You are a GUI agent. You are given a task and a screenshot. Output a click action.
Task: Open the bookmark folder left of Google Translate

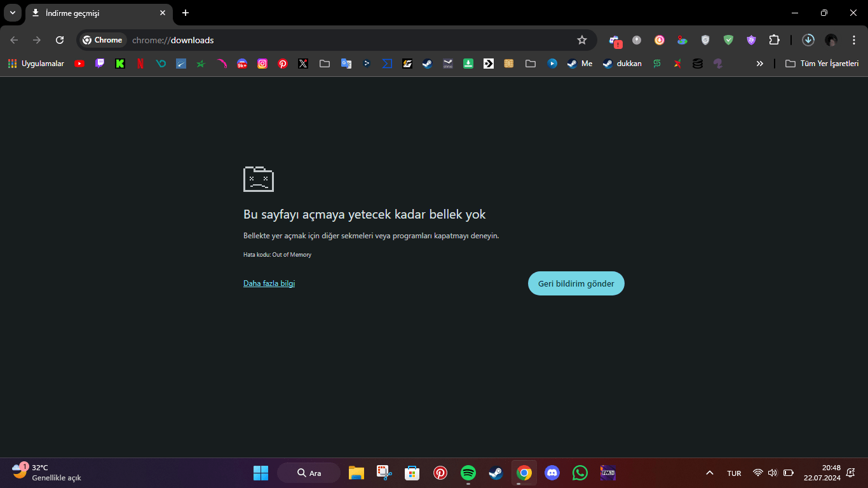coord(325,64)
